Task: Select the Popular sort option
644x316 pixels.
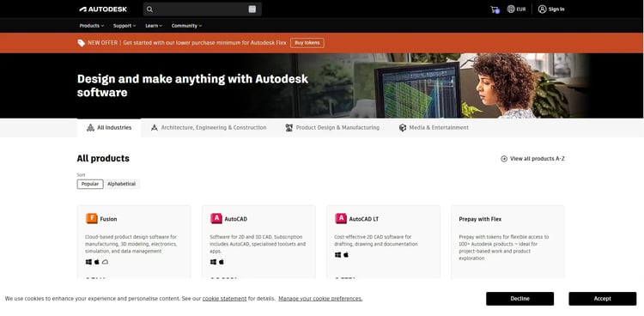Action: [90, 184]
